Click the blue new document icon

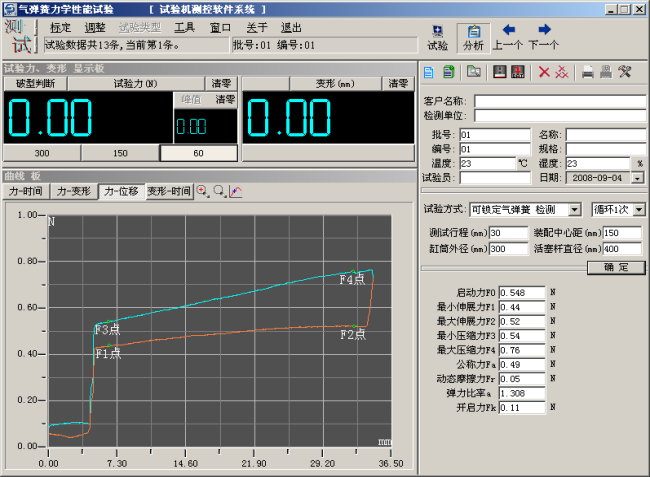point(429,73)
